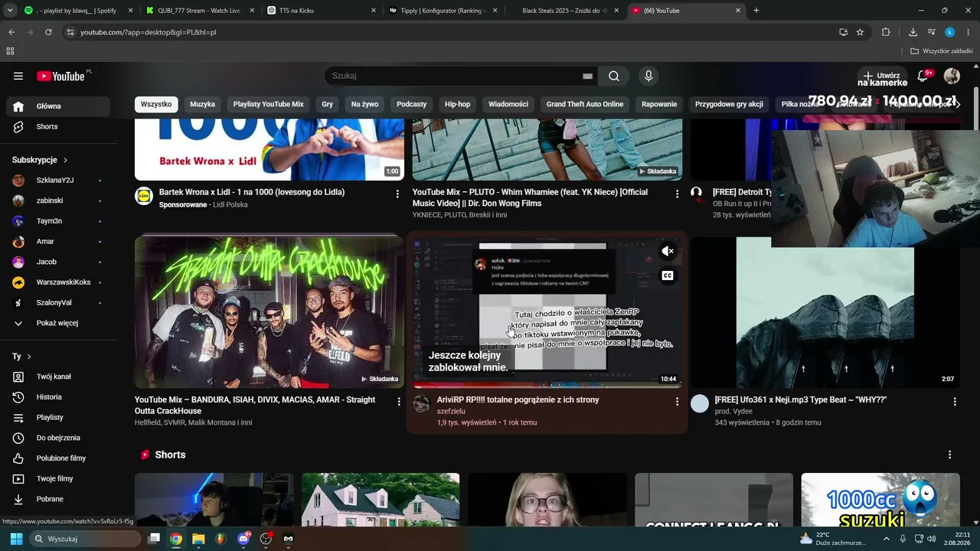
Task: Start voice search with the microphone
Action: click(648, 76)
